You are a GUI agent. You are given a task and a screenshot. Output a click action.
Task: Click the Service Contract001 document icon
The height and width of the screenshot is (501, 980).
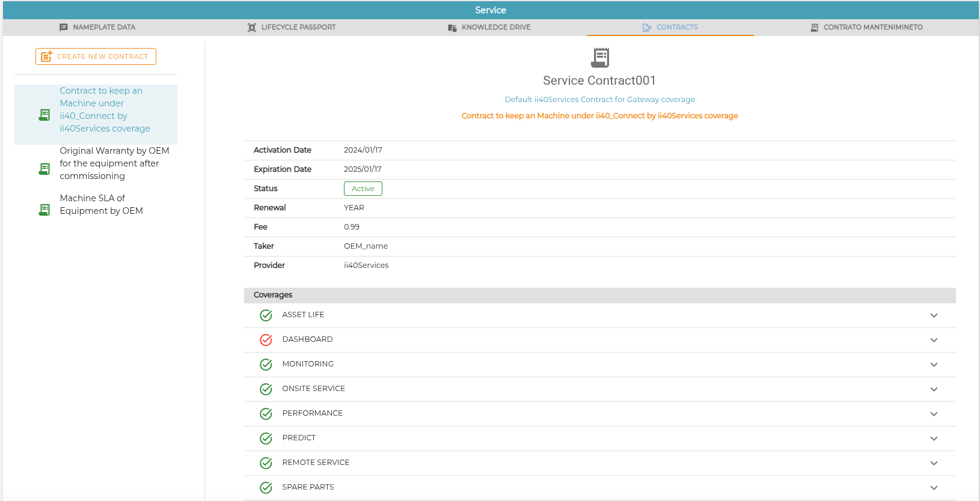(600, 58)
